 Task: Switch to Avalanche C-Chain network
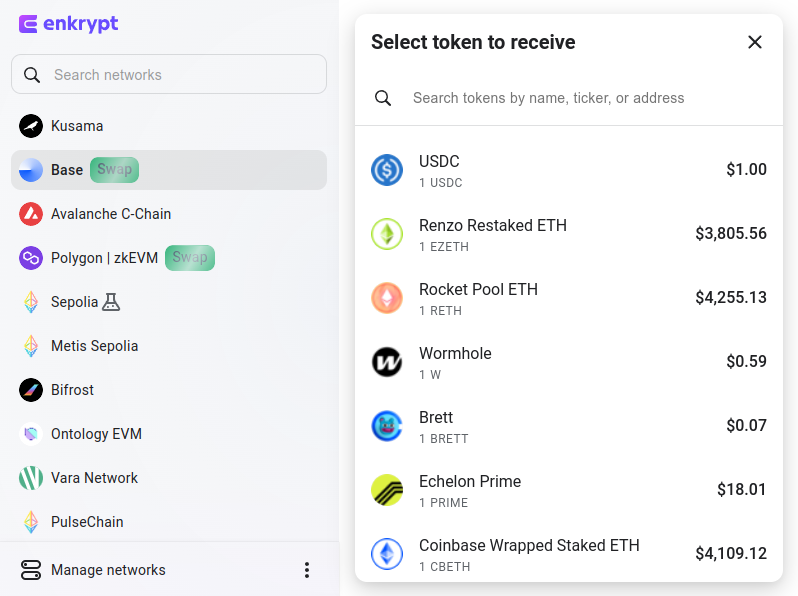tap(169, 214)
